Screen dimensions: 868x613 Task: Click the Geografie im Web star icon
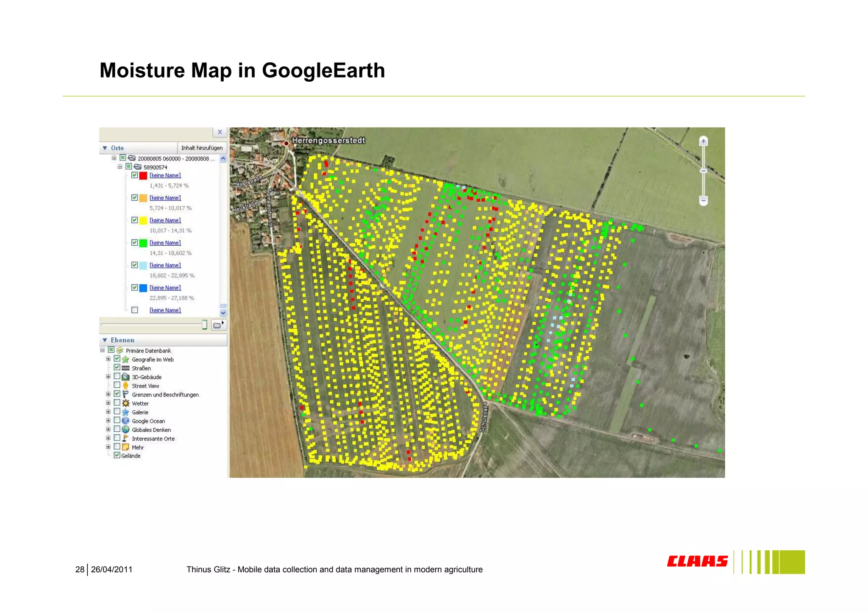coord(125,359)
